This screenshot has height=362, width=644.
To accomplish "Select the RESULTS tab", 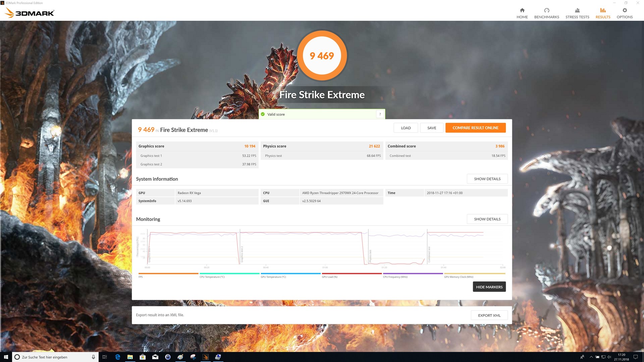I will pyautogui.click(x=603, y=13).
